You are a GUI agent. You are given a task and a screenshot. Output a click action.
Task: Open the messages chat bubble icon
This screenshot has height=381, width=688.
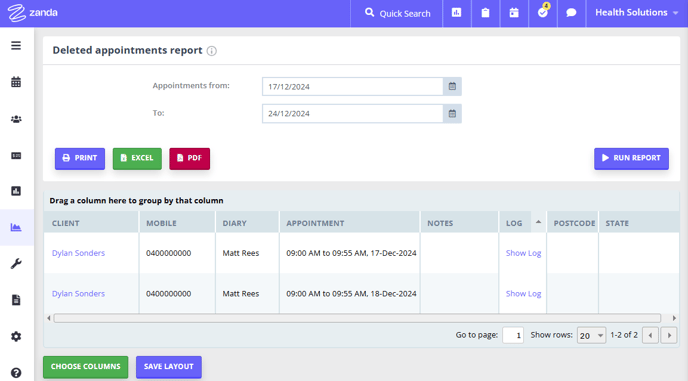click(x=571, y=13)
